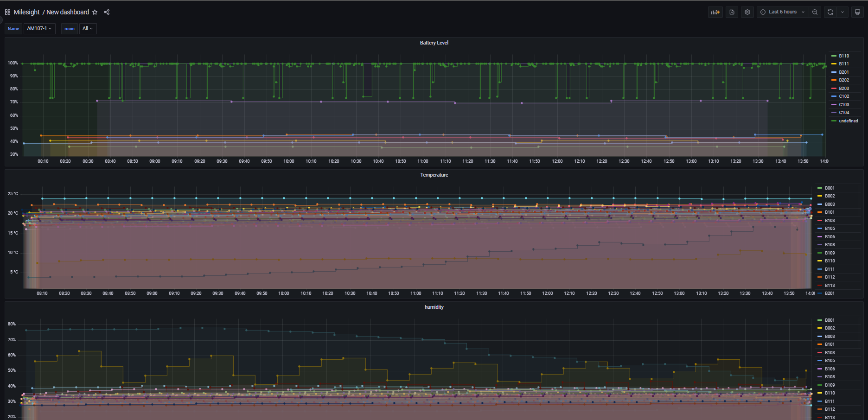Image resolution: width=868 pixels, height=420 pixels.
Task: Zoom out the time range
Action: [815, 12]
